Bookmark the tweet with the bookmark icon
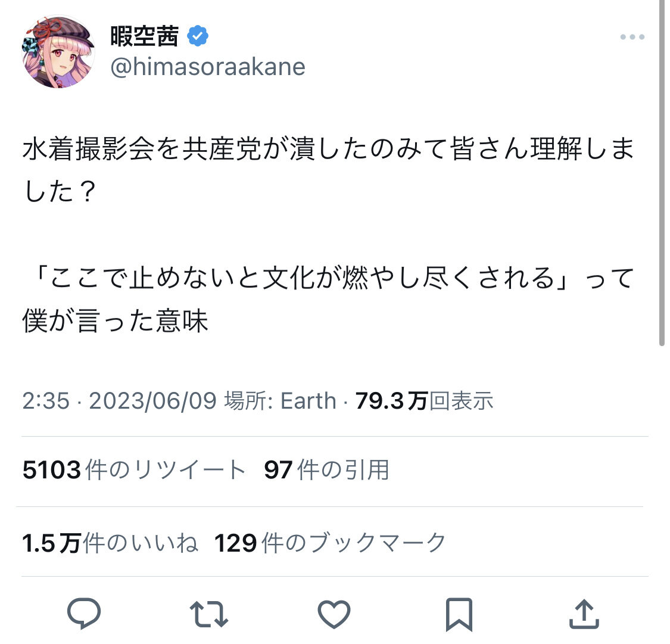The width and height of the screenshot is (670, 644). pyautogui.click(x=459, y=615)
